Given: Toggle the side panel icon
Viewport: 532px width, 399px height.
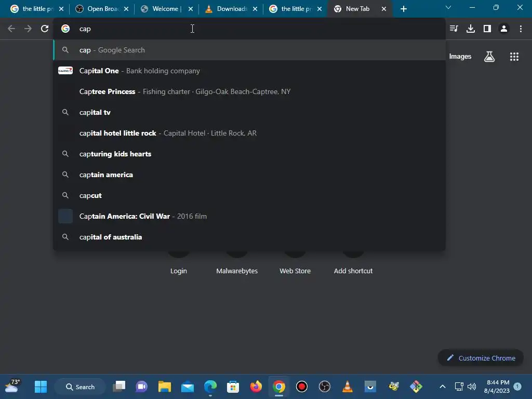Looking at the screenshot, I should 487,29.
